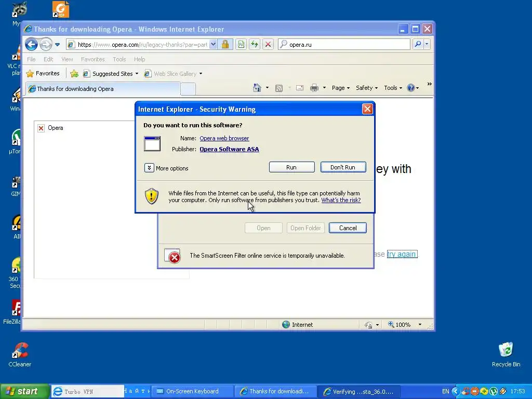The height and width of the screenshot is (399, 532).
Task: Open the Help menu
Action: [x=139, y=59]
